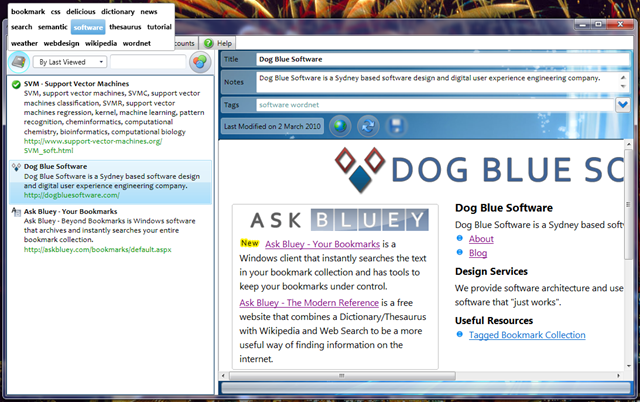This screenshot has width=640, height=402.
Task: Click the dogbluesoftware.com URL in list
Action: coord(71,195)
